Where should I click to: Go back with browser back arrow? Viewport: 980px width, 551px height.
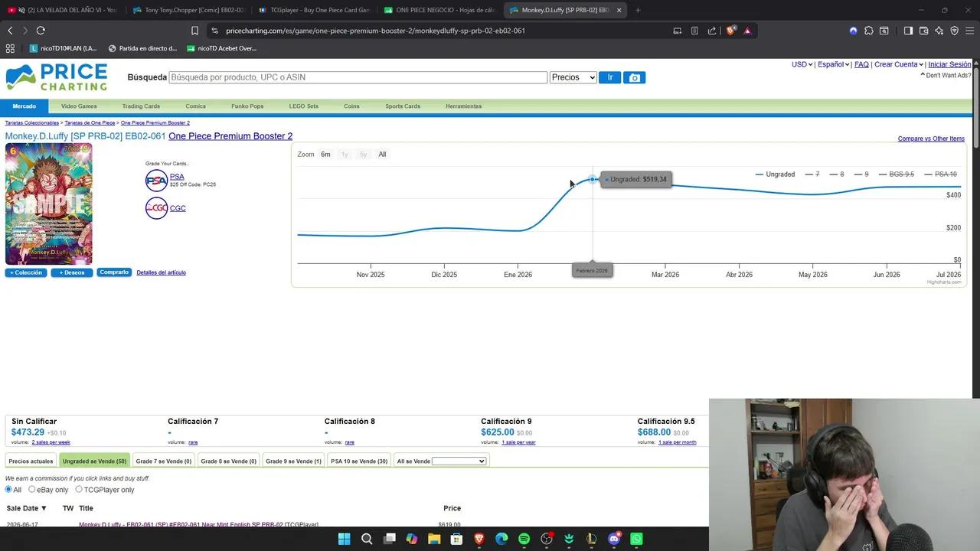pos(10,31)
